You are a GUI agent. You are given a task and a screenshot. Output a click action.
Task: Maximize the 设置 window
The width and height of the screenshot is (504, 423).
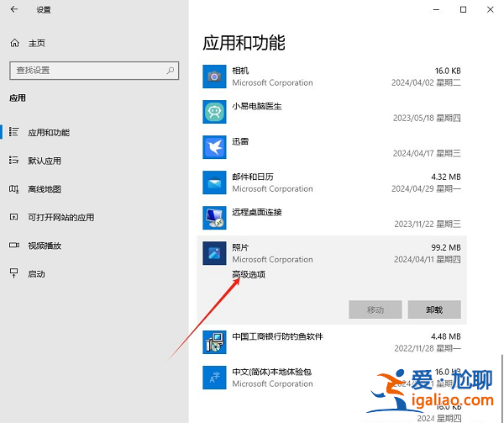point(463,9)
